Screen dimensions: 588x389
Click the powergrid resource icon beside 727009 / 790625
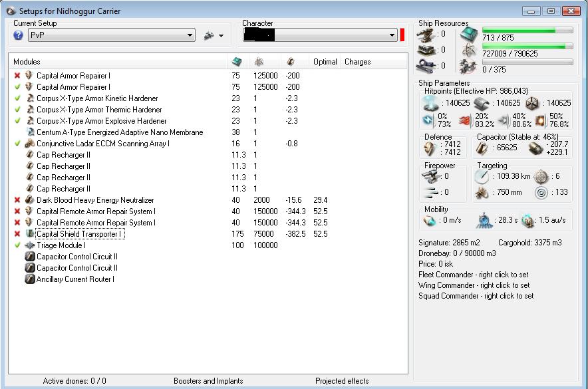[468, 50]
